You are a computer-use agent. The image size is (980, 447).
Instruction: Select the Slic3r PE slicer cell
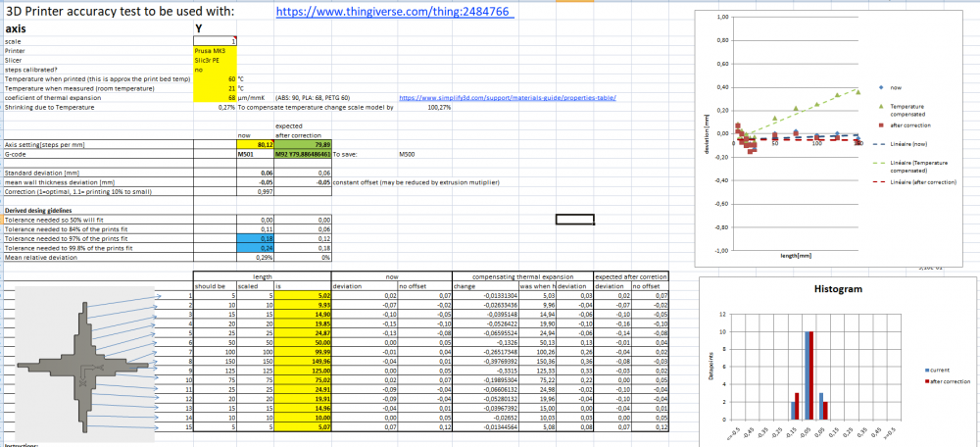point(215,60)
